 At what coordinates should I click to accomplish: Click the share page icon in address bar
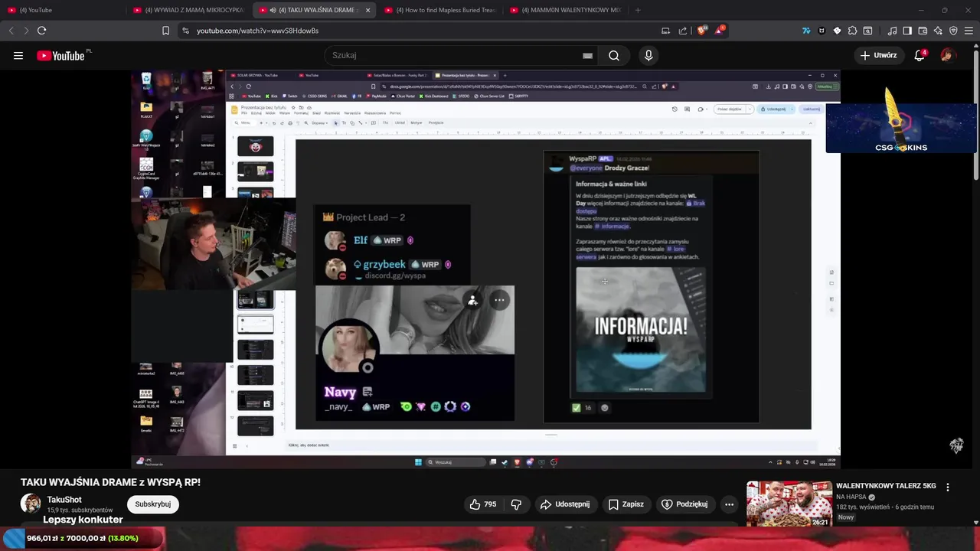click(x=683, y=31)
